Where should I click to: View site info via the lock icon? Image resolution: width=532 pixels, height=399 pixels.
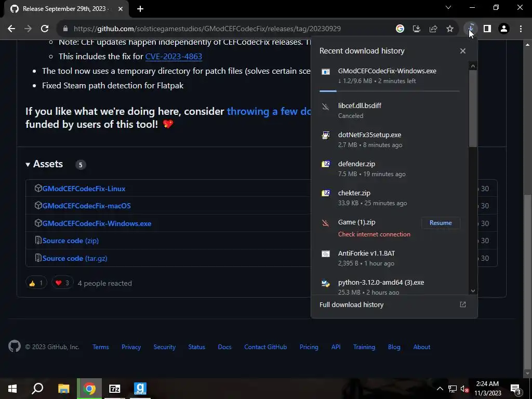point(65,29)
